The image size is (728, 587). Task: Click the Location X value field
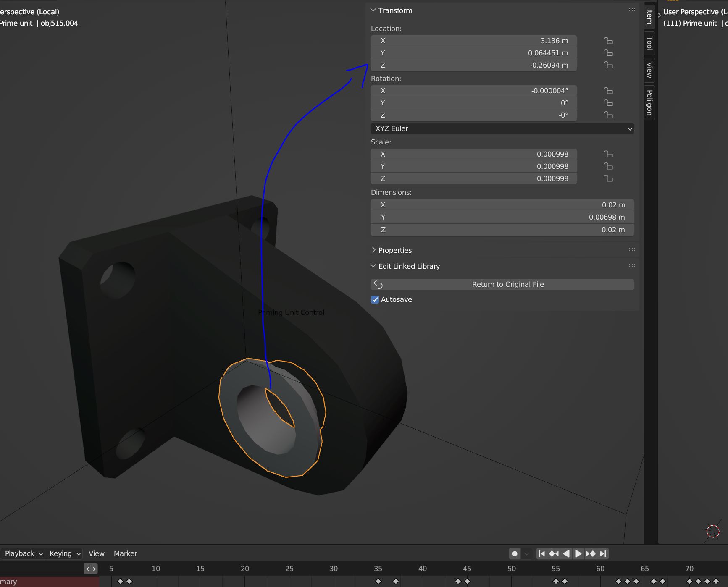(x=473, y=41)
